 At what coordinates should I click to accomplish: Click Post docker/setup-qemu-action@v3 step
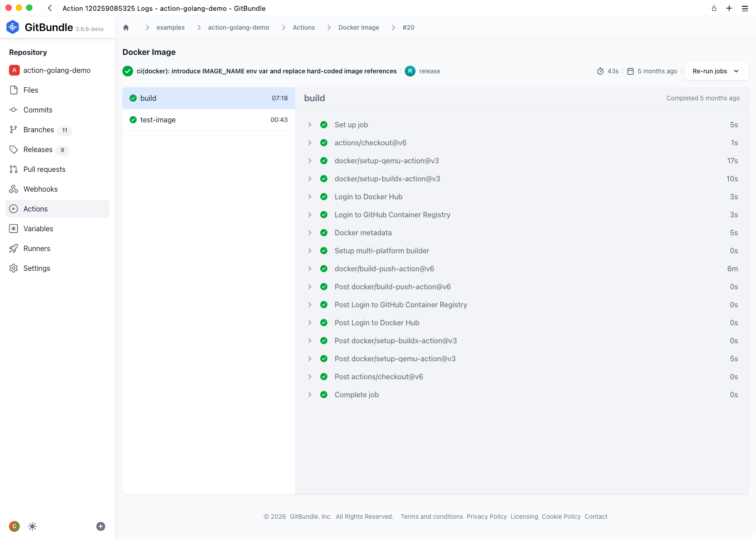pyautogui.click(x=395, y=359)
